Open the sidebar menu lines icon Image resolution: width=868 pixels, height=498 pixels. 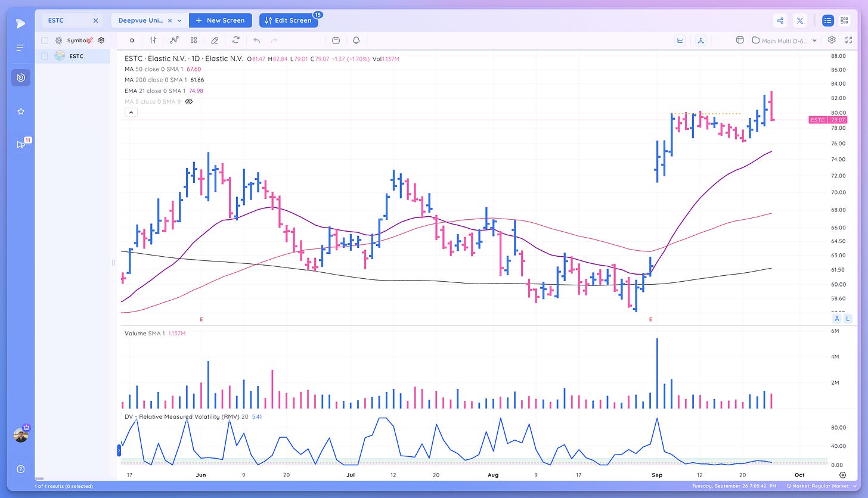[21, 48]
